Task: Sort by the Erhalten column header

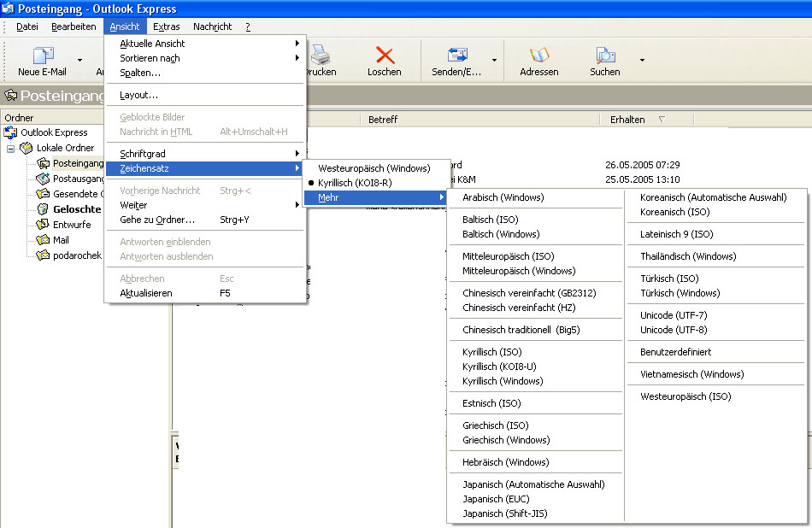Action: coord(646,120)
